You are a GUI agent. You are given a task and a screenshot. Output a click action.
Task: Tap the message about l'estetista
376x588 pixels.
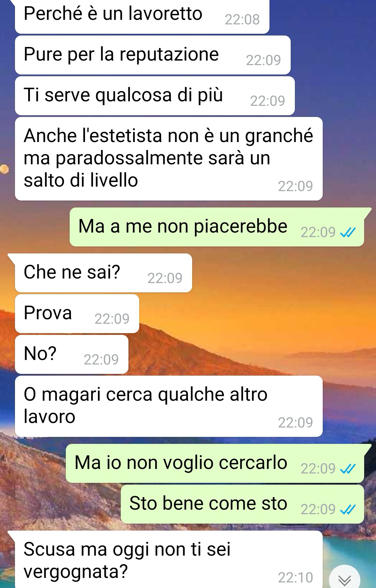tap(169, 159)
